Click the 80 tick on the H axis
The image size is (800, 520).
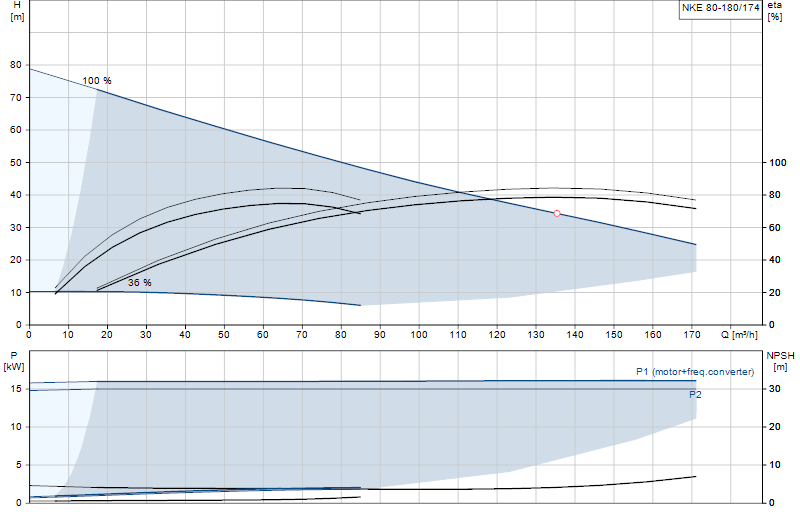(16, 65)
